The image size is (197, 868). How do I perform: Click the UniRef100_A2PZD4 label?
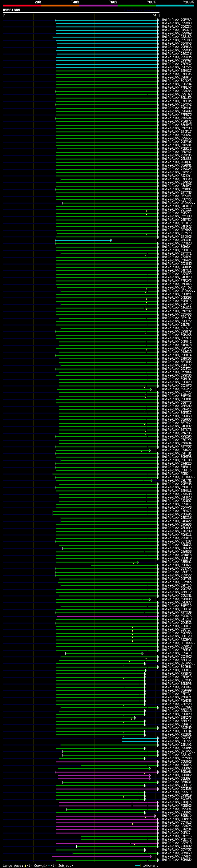tap(177, 84)
